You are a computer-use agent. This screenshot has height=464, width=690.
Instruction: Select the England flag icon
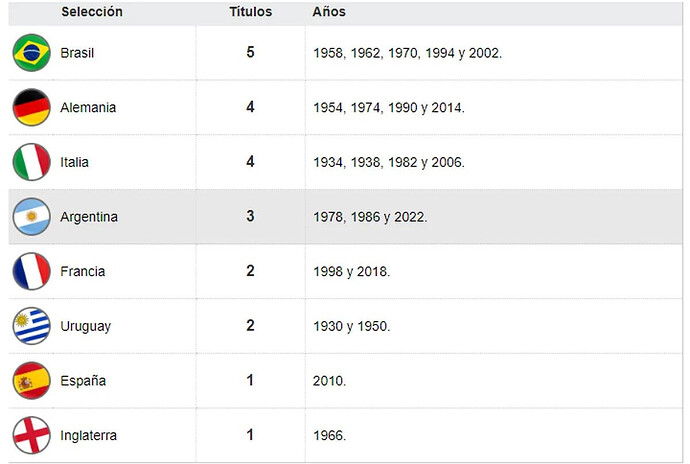(31, 435)
